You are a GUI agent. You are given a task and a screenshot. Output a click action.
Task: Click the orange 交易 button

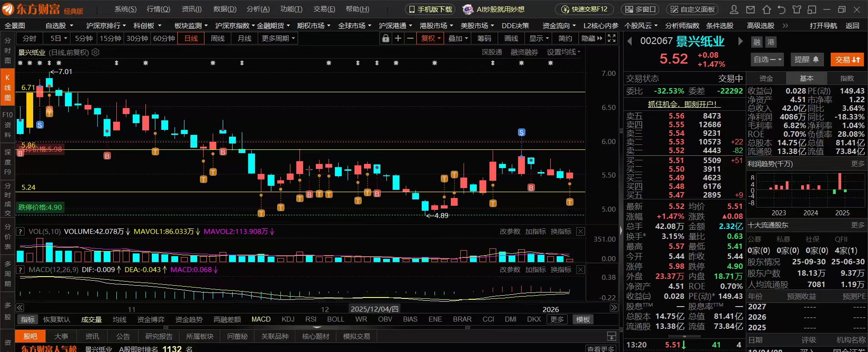pos(848,59)
